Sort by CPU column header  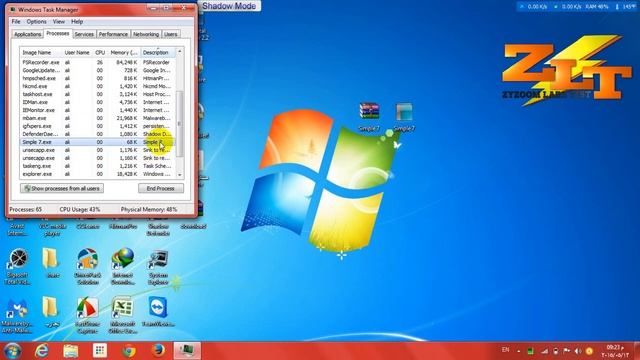[x=100, y=53]
